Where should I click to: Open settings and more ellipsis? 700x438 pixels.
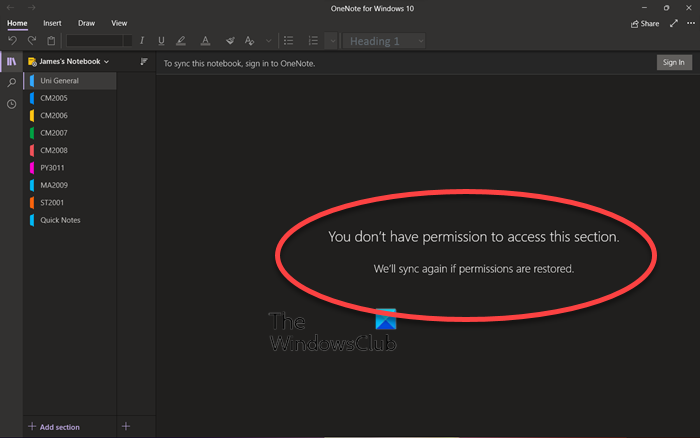[x=691, y=23]
